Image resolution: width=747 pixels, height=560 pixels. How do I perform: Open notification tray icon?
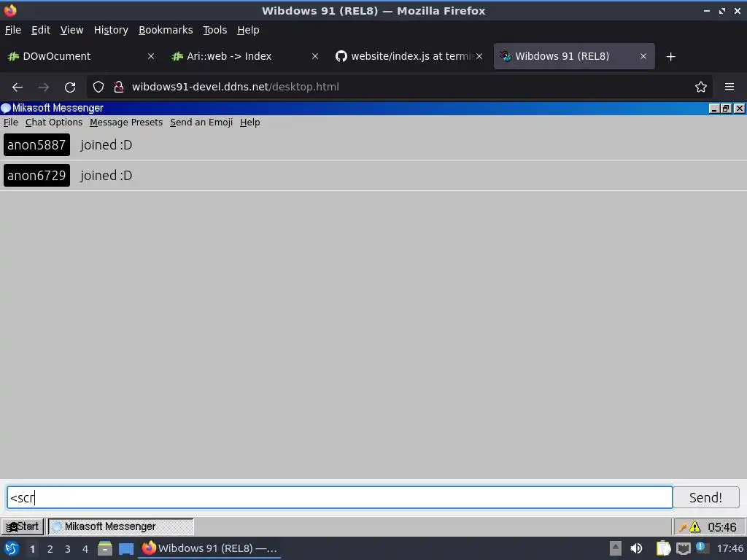coord(702,548)
